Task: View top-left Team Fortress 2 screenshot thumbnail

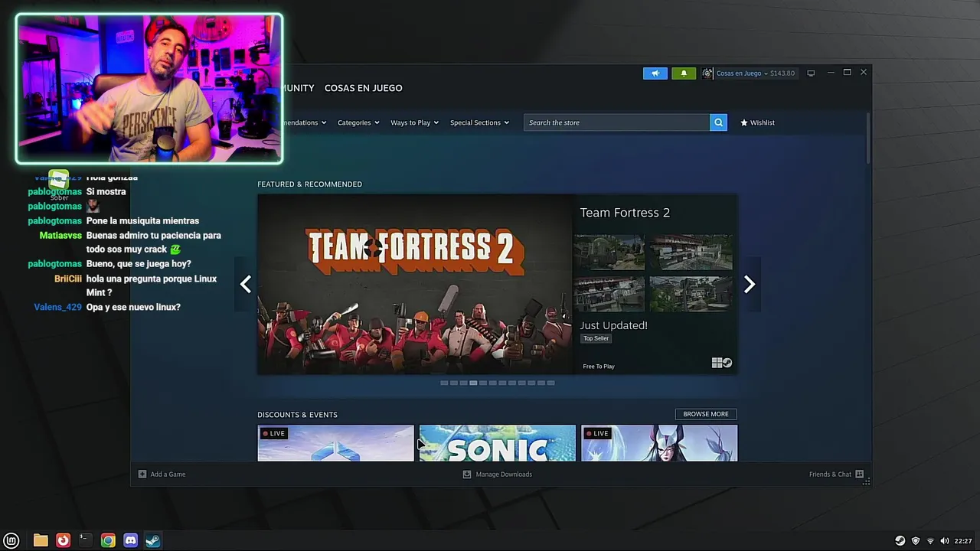Action: tap(609, 253)
